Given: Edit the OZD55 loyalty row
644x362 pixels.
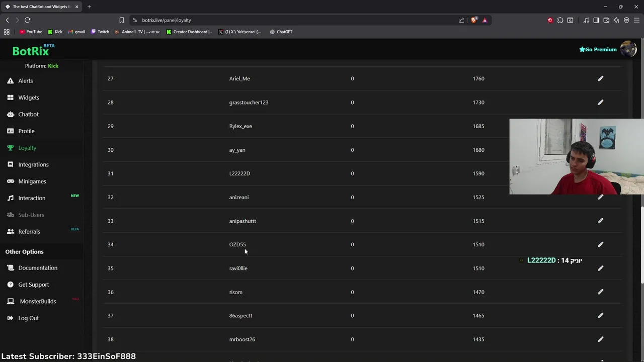Looking at the screenshot, I should tap(600, 244).
